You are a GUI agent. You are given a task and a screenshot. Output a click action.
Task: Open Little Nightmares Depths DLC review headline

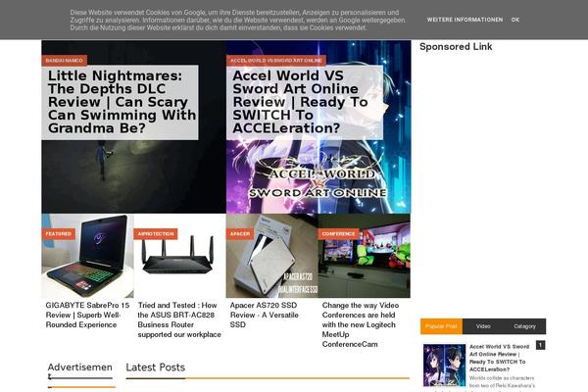tap(122, 102)
